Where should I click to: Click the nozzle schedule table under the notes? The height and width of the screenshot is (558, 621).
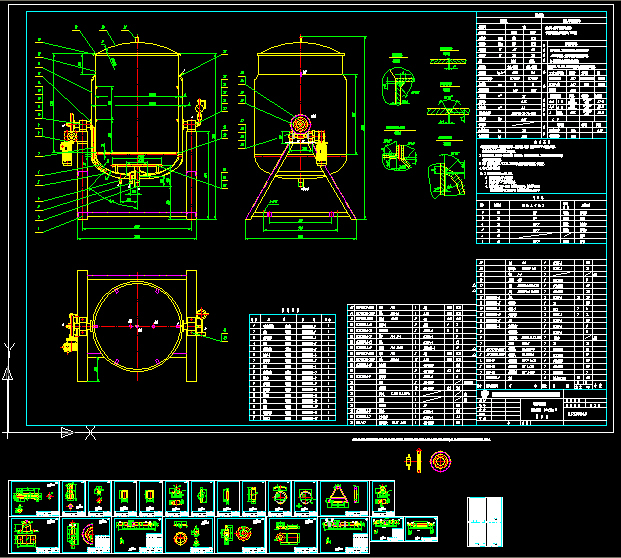pyautogui.click(x=540, y=220)
